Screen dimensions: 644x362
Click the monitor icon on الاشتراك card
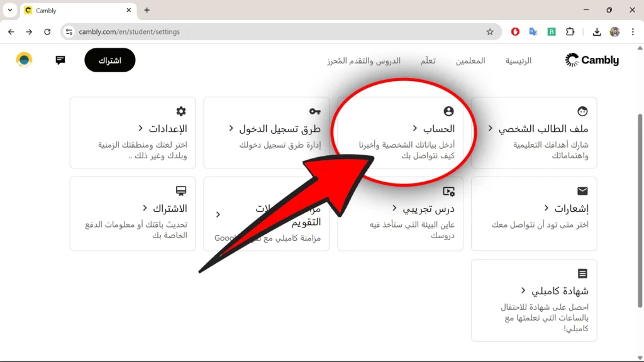coord(180,190)
